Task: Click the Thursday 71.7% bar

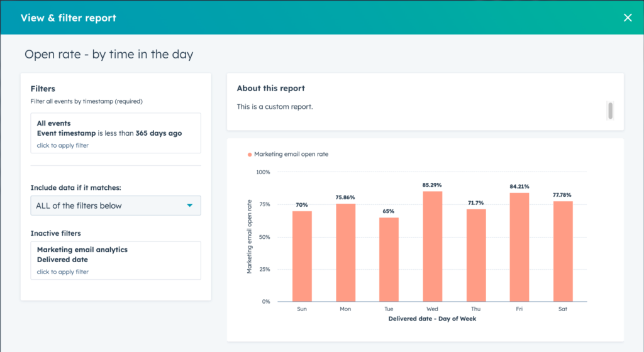Action: tap(476, 255)
